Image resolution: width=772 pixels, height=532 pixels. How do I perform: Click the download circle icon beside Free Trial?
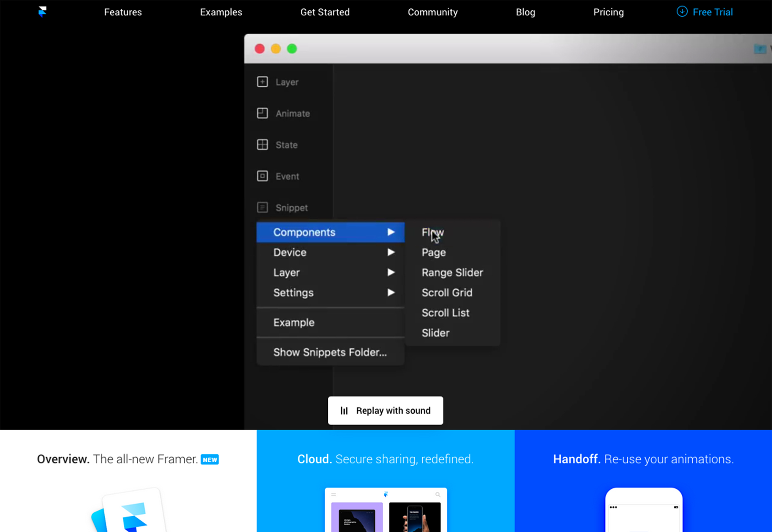tap(682, 12)
